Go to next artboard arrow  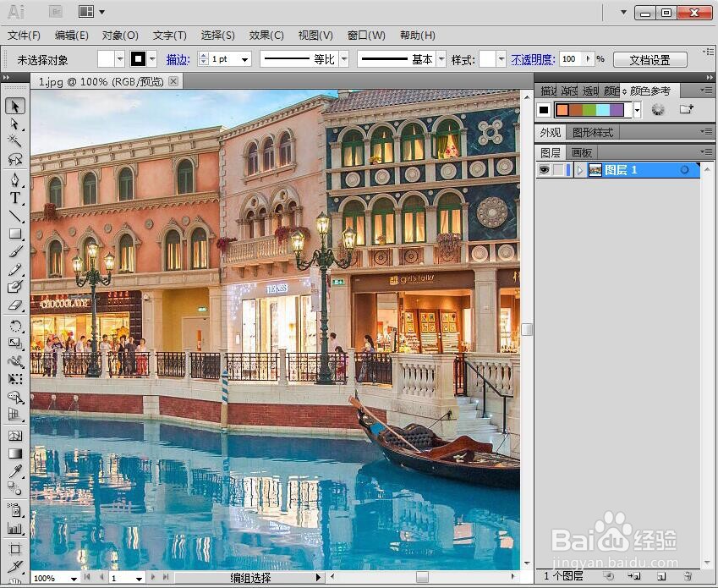[153, 577]
